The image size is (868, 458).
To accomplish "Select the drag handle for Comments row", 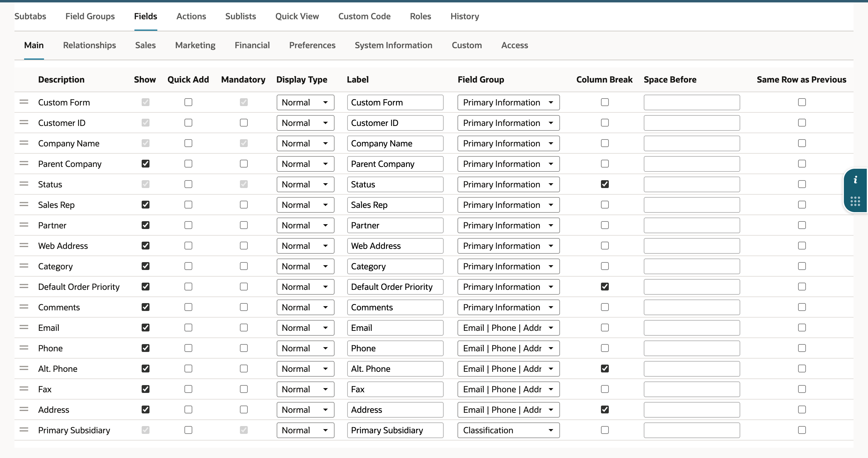I will [x=24, y=307].
